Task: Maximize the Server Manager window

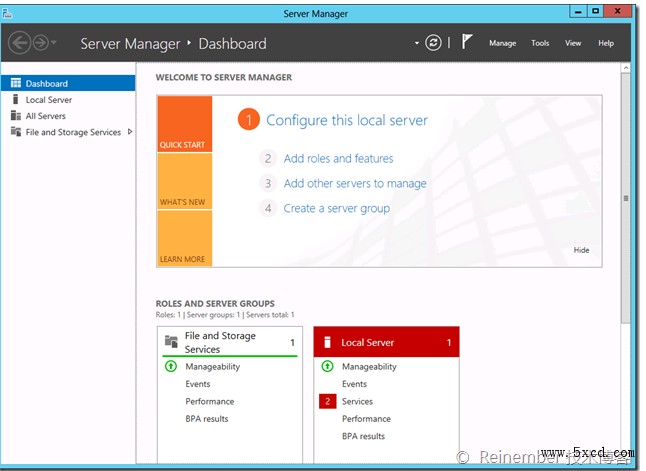Action: pyautogui.click(x=595, y=12)
